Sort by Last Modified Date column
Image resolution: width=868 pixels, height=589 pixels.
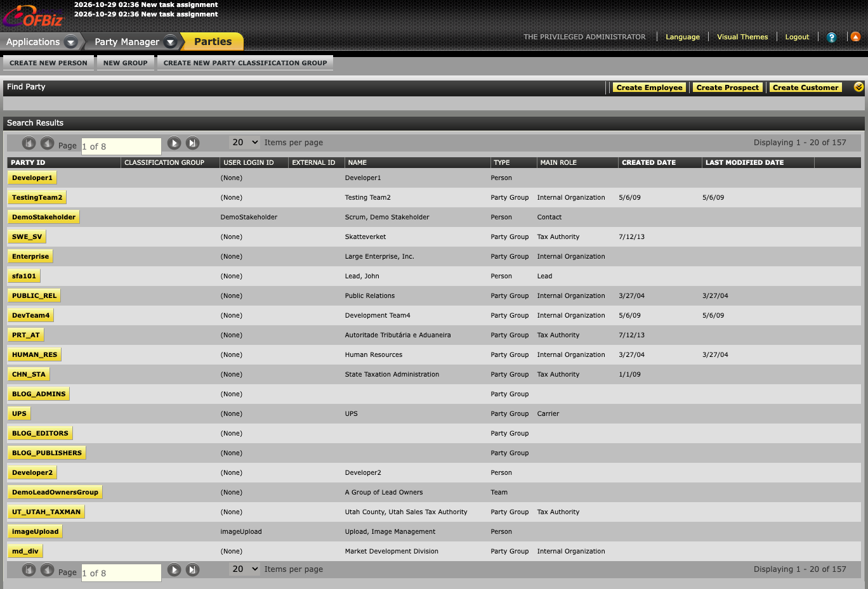(x=744, y=162)
